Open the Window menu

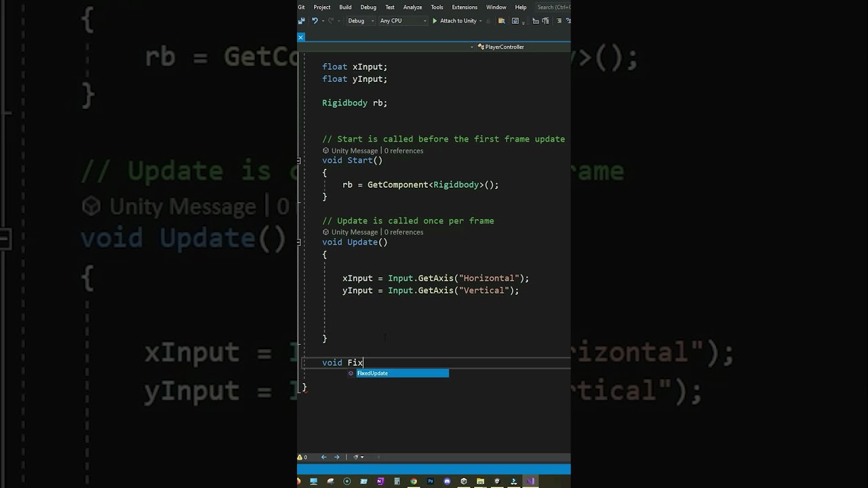pyautogui.click(x=496, y=7)
